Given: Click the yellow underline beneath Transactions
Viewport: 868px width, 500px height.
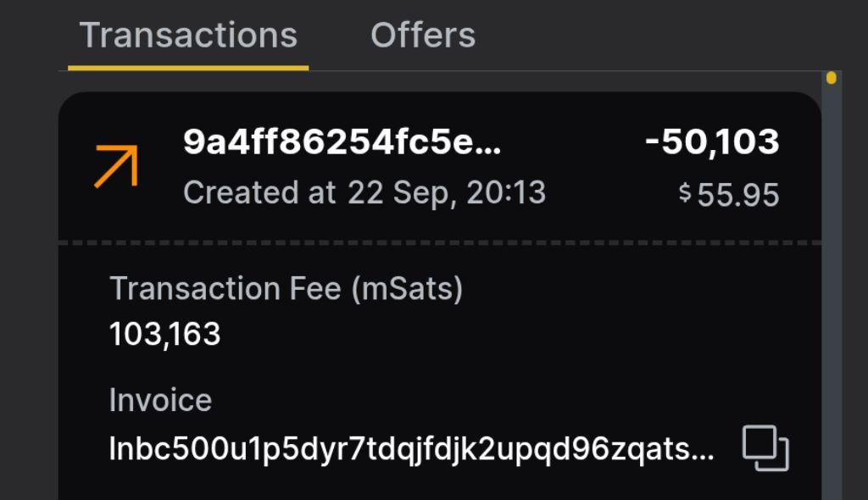Looking at the screenshot, I should click(188, 66).
